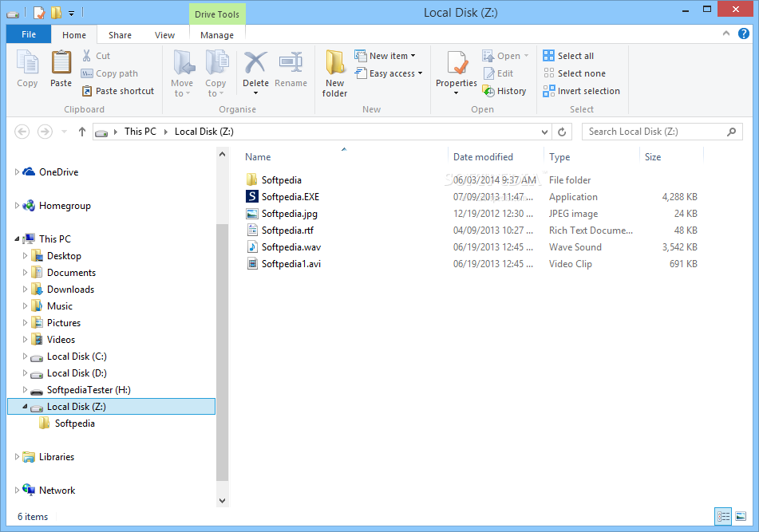This screenshot has width=759, height=532.
Task: Collapse the This PC tree node
Action: (17, 239)
